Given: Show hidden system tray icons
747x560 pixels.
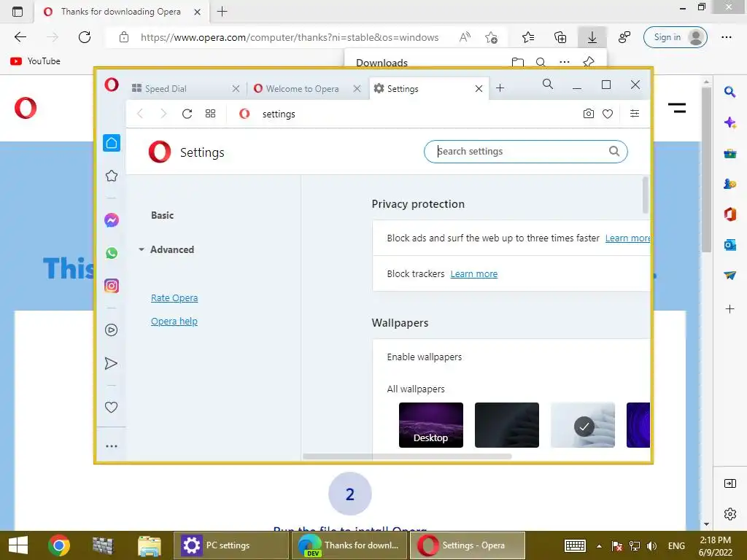Looking at the screenshot, I should click(599, 546).
